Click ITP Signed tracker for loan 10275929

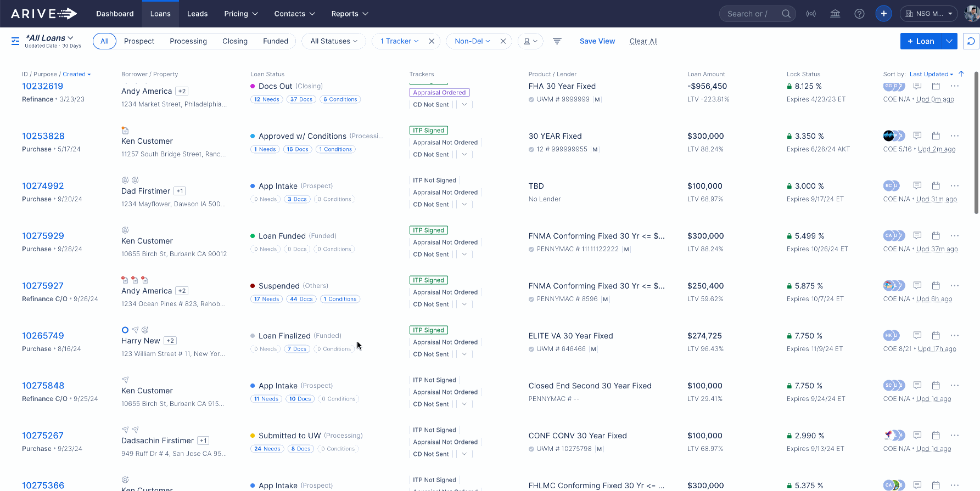(429, 230)
